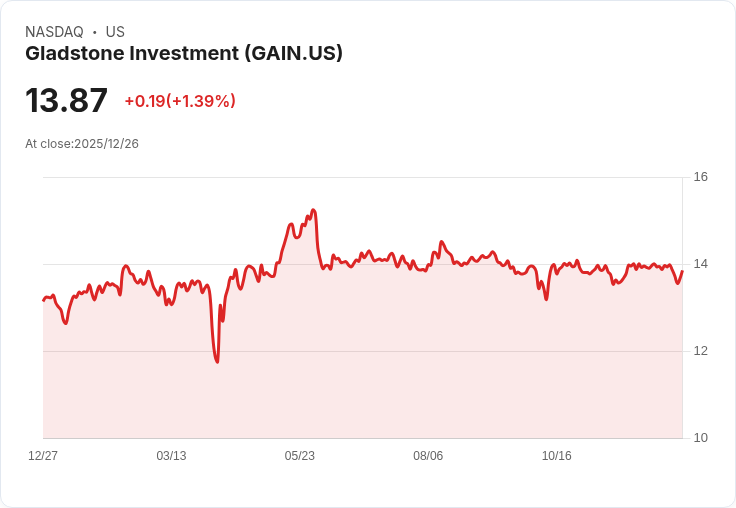The width and height of the screenshot is (736, 508).
Task: Click the 13.87 closing price
Action: 66,101
